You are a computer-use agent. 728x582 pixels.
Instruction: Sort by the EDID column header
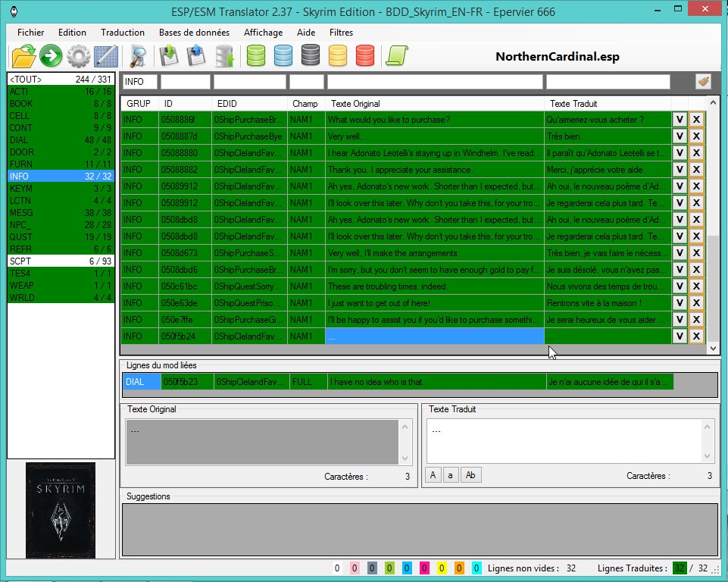[x=250, y=104]
